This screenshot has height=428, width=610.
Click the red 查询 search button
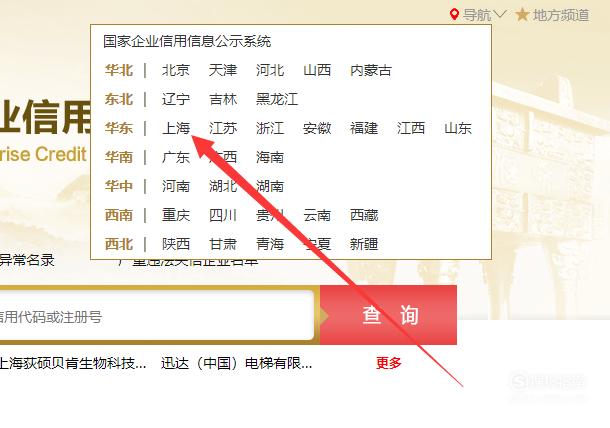coord(388,315)
